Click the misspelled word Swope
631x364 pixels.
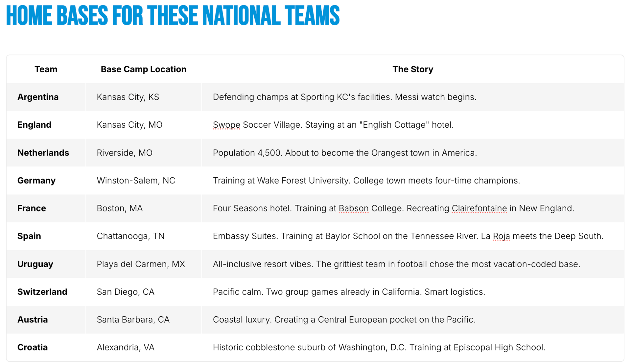[x=226, y=125]
